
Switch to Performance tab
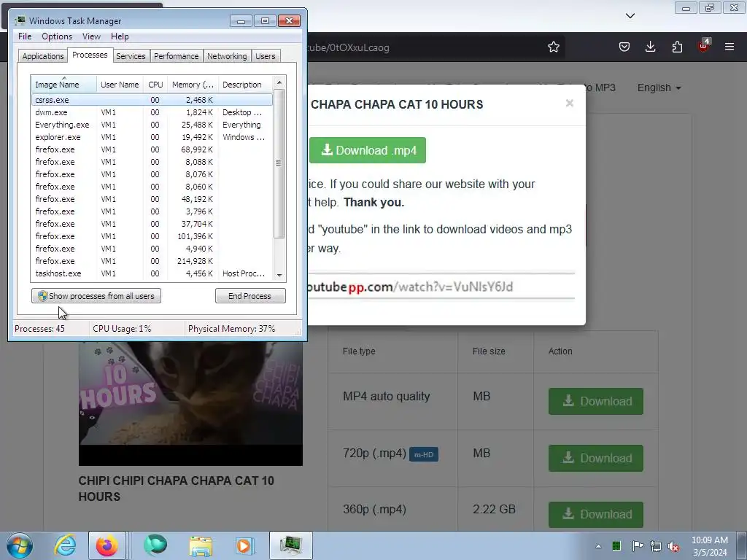[177, 56]
